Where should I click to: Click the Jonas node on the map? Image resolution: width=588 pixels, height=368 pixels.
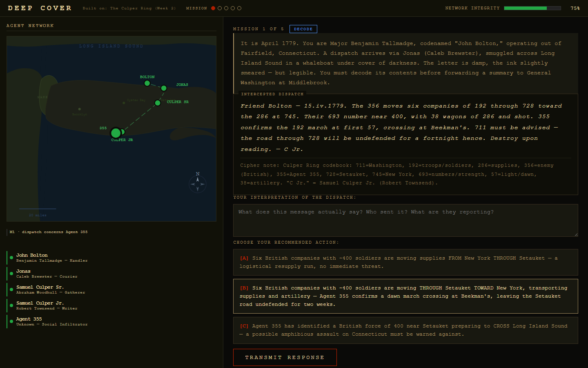click(164, 88)
